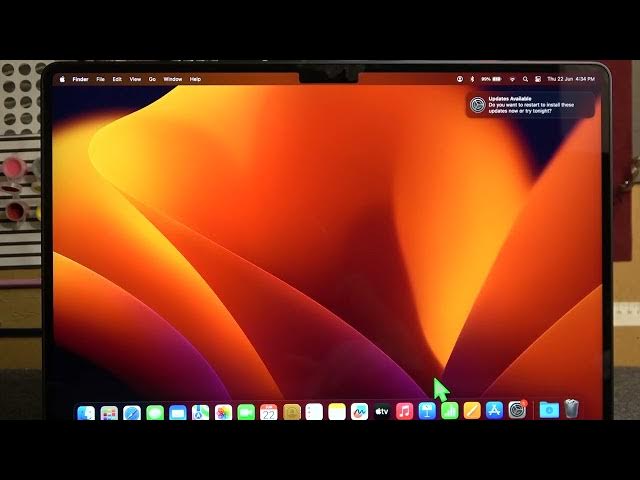The image size is (640, 480).
Task: Launch Music app from the Dock
Action: (404, 411)
